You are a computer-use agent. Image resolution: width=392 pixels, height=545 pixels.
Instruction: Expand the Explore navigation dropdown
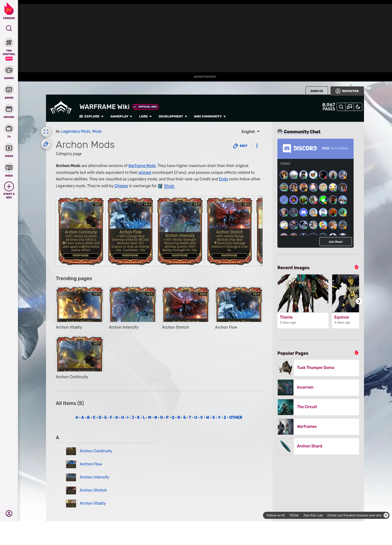tap(91, 116)
